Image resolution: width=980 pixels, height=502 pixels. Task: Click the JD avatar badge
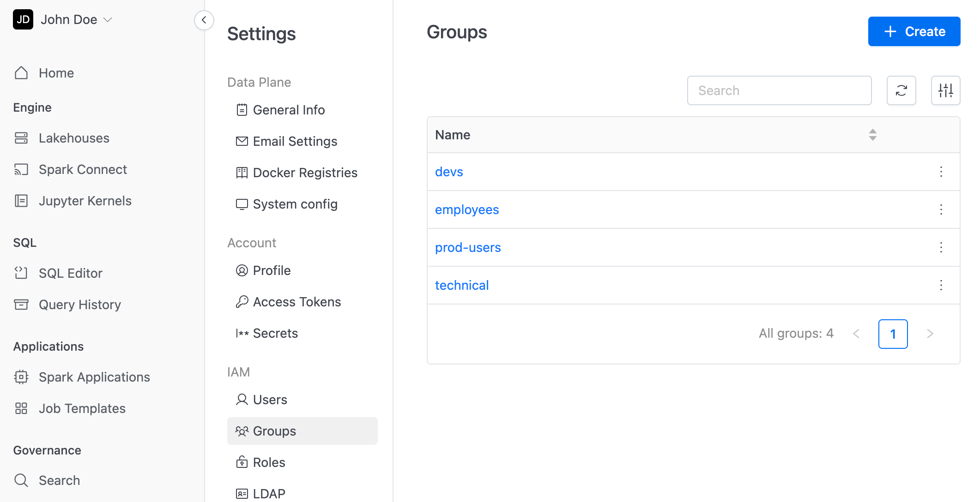tap(23, 19)
